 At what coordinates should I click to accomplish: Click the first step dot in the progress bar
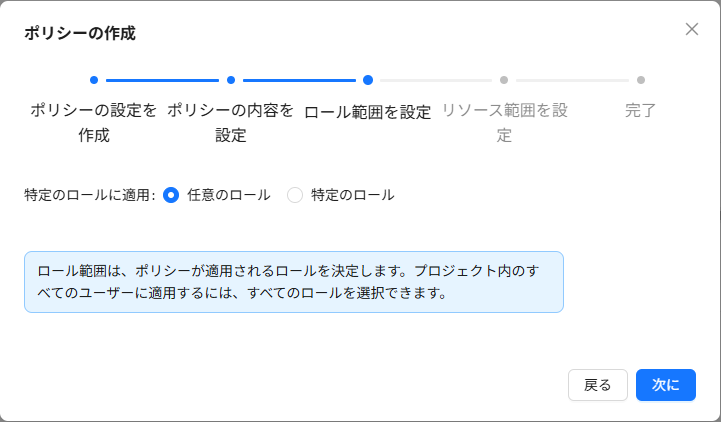[x=94, y=80]
